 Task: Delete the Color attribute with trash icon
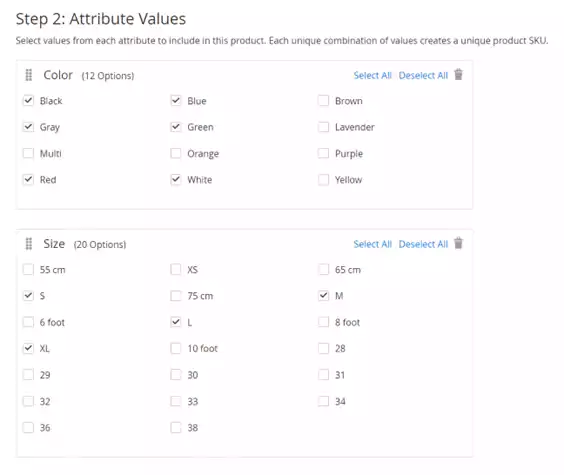tap(458, 74)
